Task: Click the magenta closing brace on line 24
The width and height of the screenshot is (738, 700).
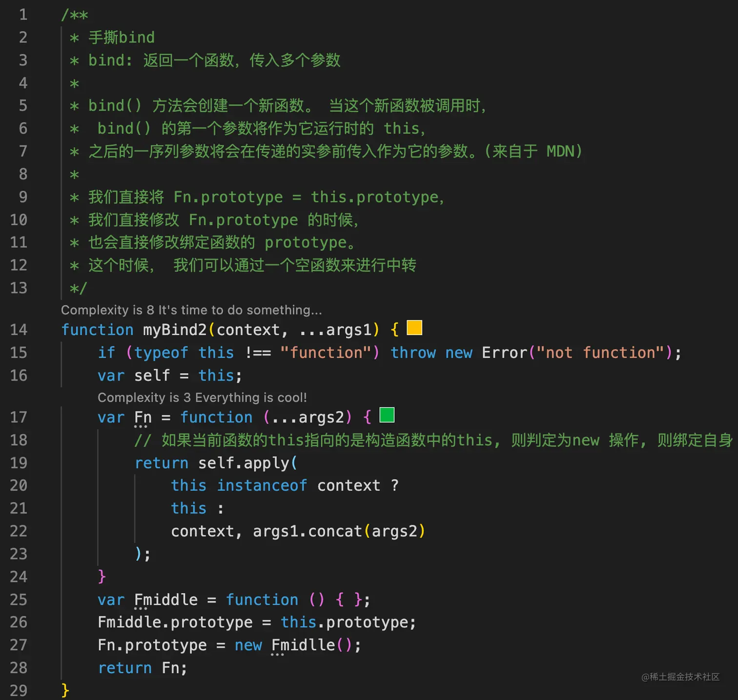Action: [x=102, y=576]
